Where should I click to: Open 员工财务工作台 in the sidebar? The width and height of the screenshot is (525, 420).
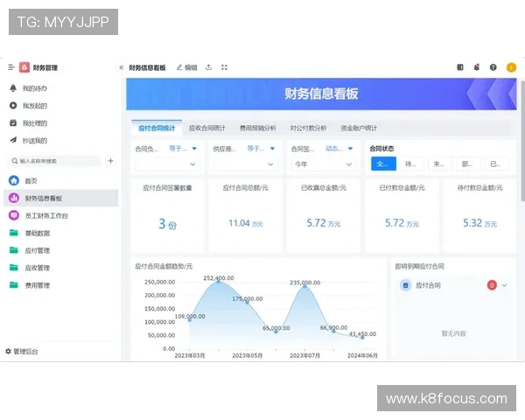pyautogui.click(x=60, y=216)
